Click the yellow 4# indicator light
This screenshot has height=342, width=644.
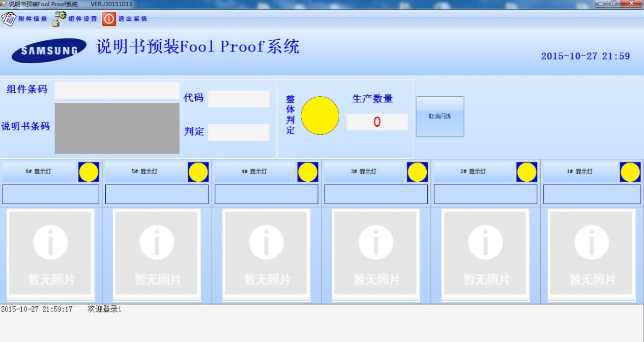point(308,172)
